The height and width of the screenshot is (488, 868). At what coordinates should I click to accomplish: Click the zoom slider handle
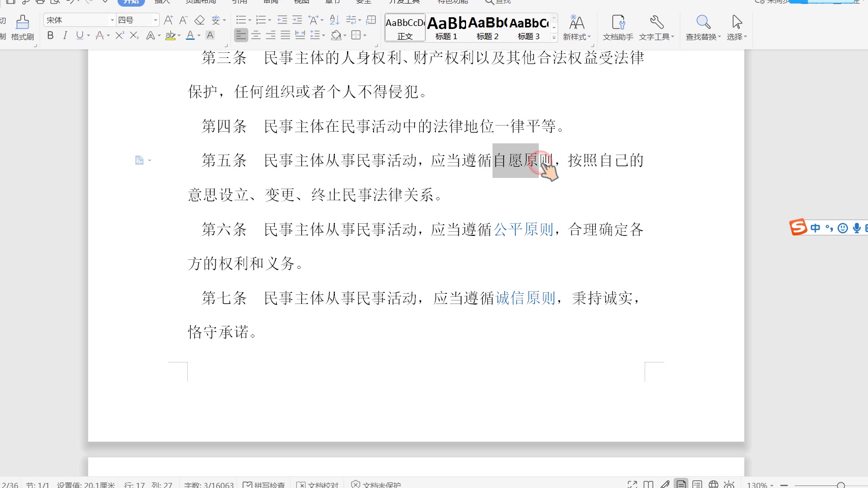coord(841,485)
